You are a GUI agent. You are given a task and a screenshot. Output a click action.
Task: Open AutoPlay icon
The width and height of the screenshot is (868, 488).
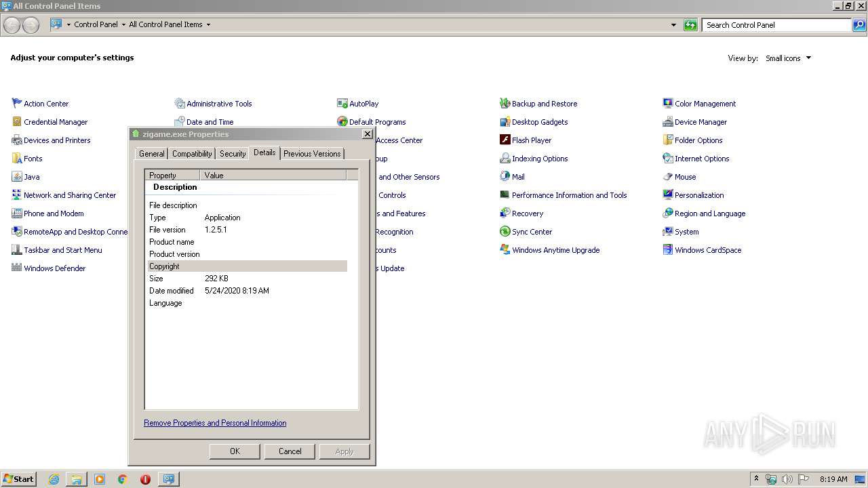pos(342,103)
